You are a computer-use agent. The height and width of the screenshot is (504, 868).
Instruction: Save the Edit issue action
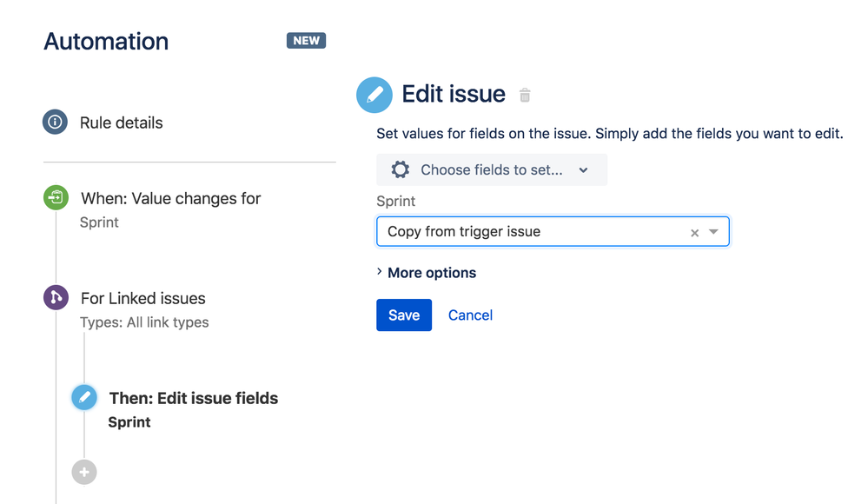click(403, 315)
